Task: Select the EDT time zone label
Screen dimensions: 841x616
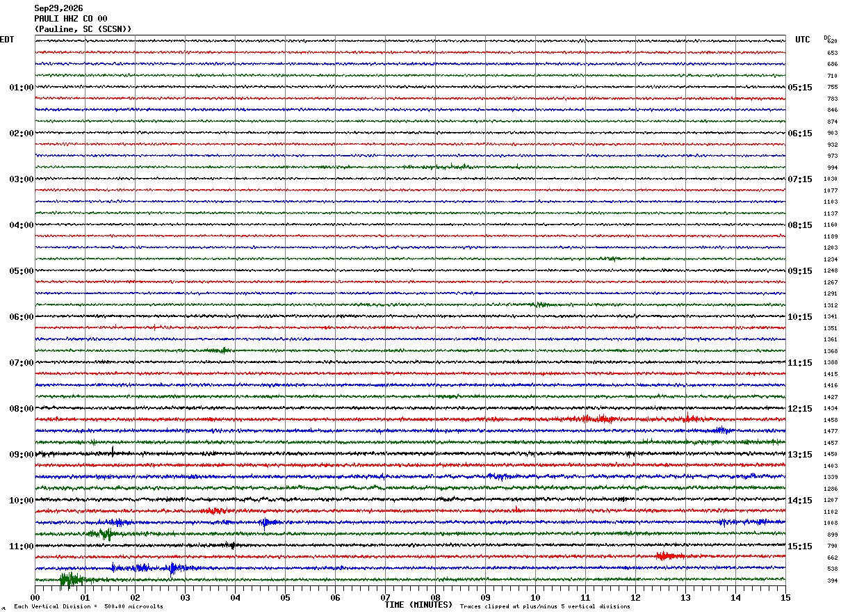Action: pyautogui.click(x=7, y=40)
